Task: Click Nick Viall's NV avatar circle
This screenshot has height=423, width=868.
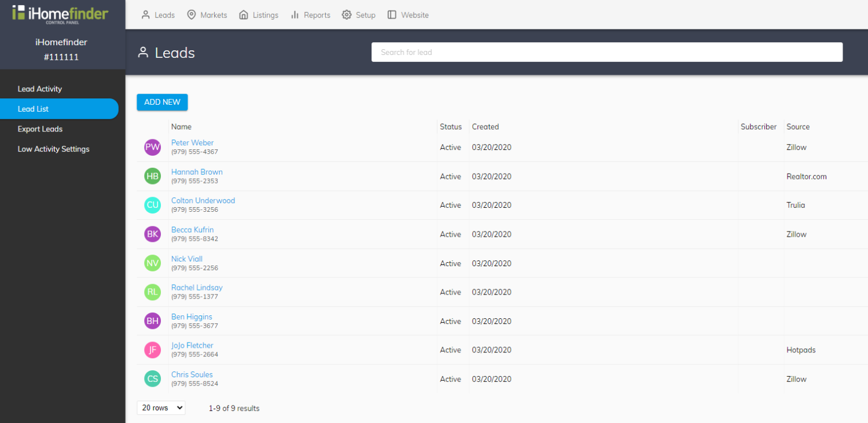Action: pos(152,263)
